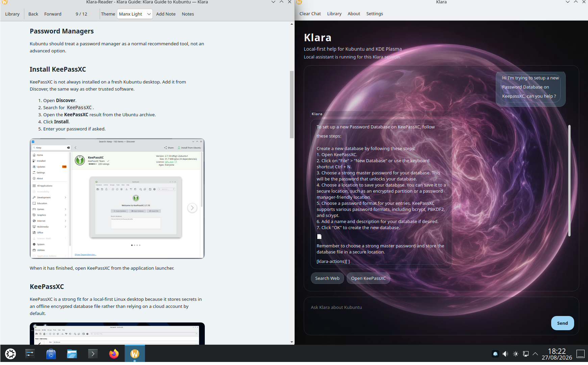The width and height of the screenshot is (588, 365).
Task: Click the '[klara-actions][ ]' text in the reply
Action: 333,261
